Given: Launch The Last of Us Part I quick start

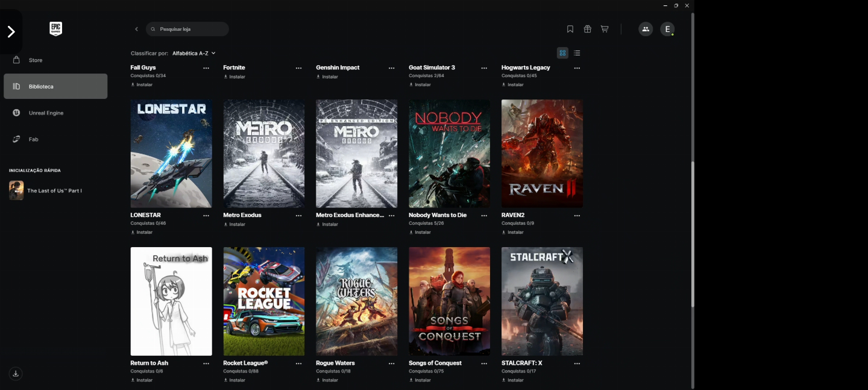Looking at the screenshot, I should (x=46, y=190).
